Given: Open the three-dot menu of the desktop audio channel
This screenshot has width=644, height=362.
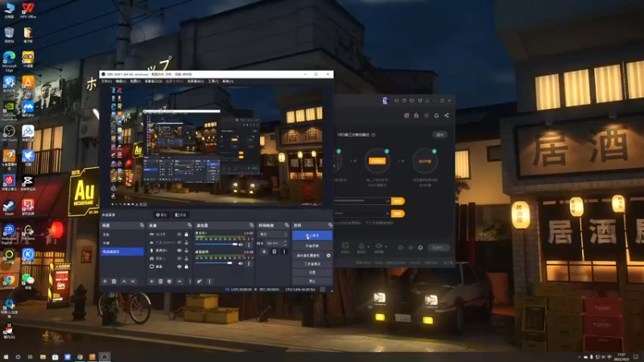Looking at the screenshot, I should coord(249,264).
